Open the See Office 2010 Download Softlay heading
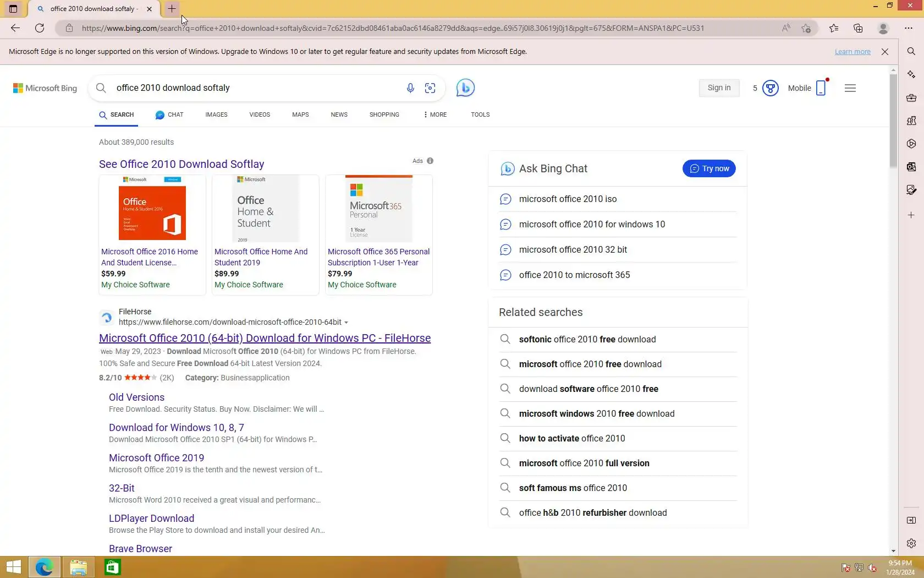This screenshot has width=924, height=578. click(182, 164)
